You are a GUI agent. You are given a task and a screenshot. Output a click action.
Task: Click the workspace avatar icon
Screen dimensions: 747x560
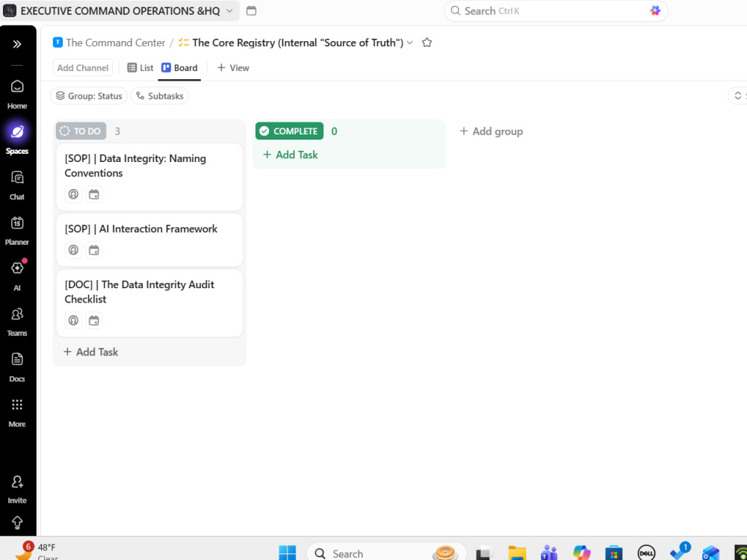[10, 10]
